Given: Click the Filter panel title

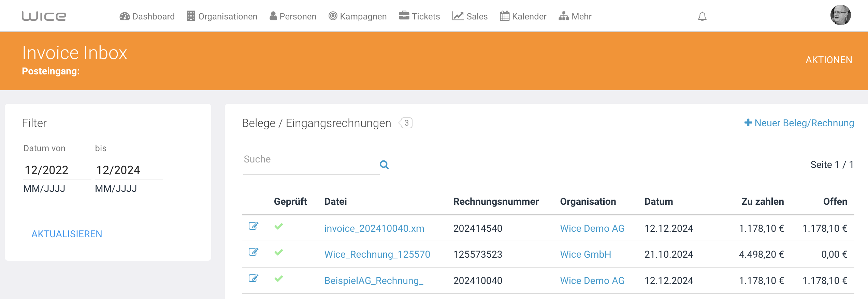Looking at the screenshot, I should pyautogui.click(x=34, y=123).
